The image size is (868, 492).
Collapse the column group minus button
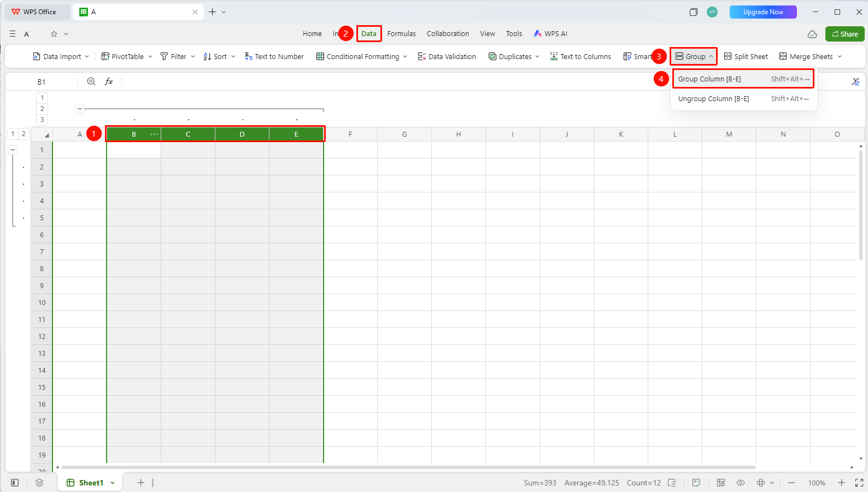pyautogui.click(x=80, y=109)
